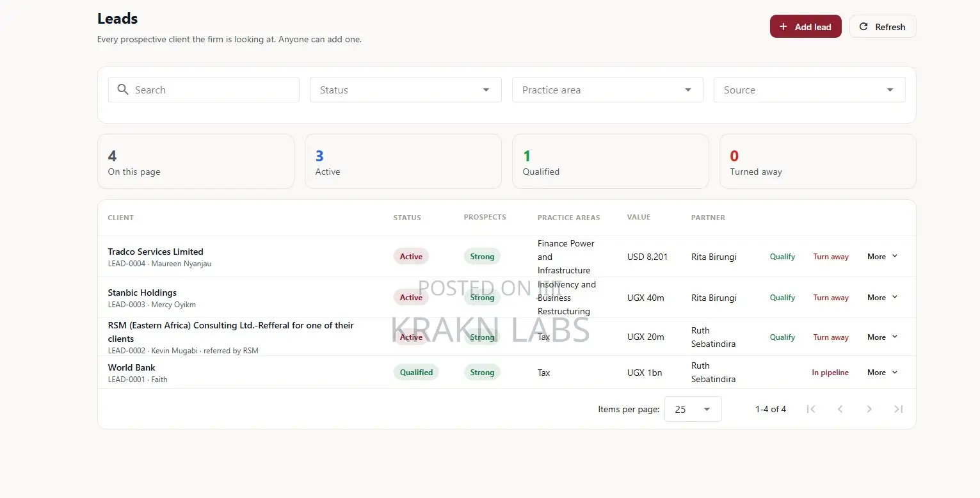
Task: Open the Status filter dropdown
Action: 405,90
